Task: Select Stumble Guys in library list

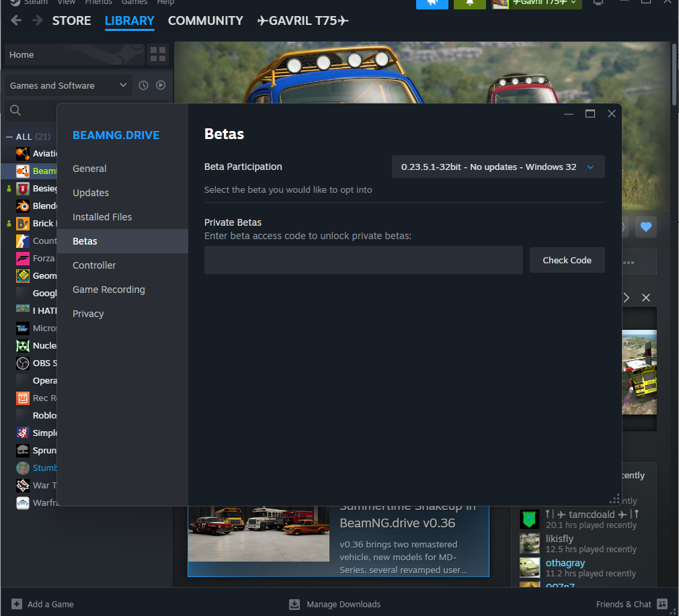Action: pos(36,468)
